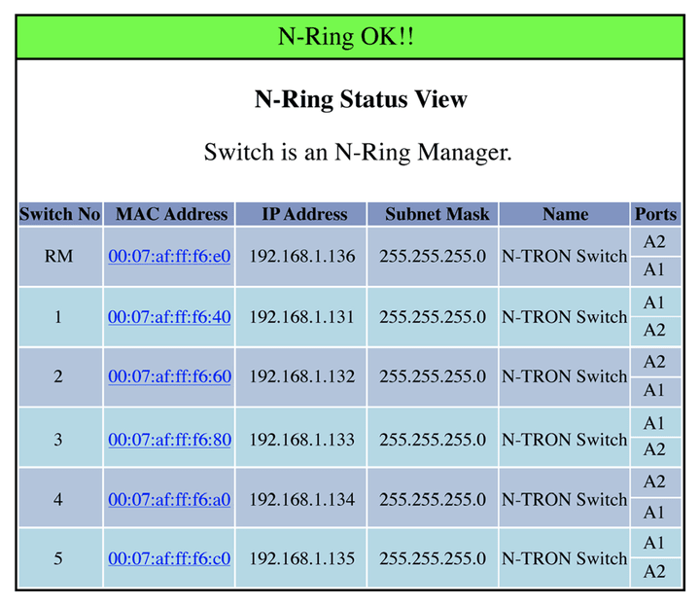Viewport: 700px width, 606px height.
Task: Select IP address 192.168.1.131 cell
Action: coord(300,317)
